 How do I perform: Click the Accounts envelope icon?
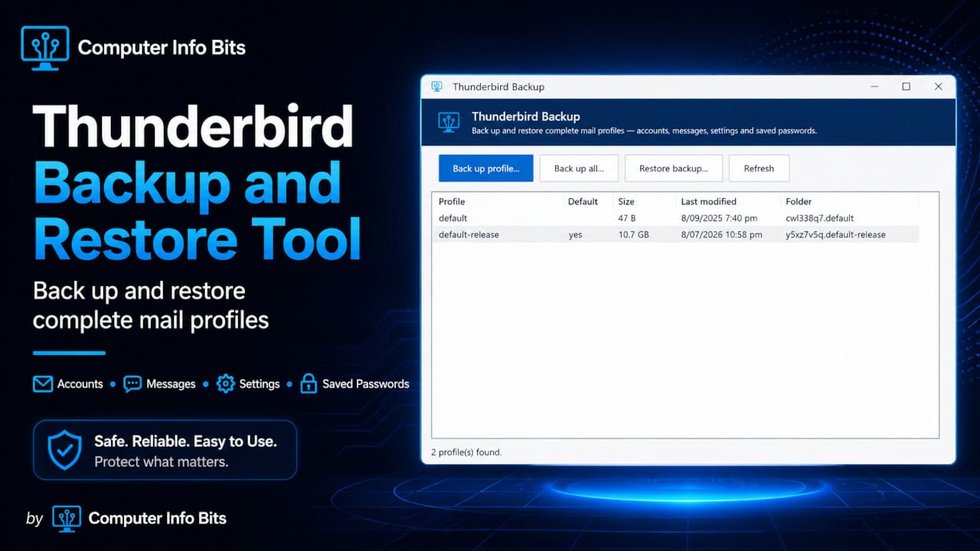(x=43, y=383)
